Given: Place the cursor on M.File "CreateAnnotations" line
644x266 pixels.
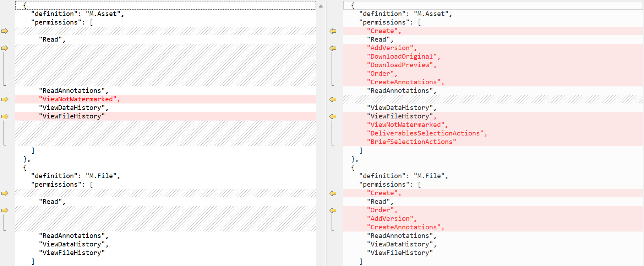Looking at the screenshot, I should tap(405, 227).
